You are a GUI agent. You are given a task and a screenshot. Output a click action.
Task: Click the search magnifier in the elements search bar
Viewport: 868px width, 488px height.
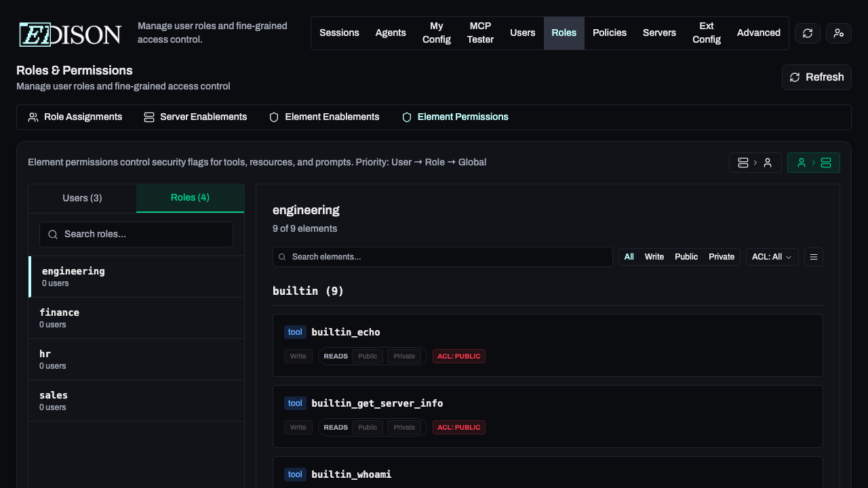click(x=282, y=257)
